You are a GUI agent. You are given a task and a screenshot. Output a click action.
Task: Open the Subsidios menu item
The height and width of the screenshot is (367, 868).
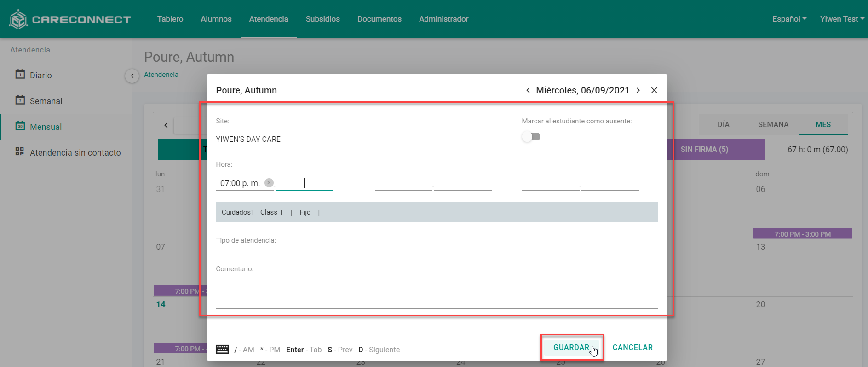322,19
